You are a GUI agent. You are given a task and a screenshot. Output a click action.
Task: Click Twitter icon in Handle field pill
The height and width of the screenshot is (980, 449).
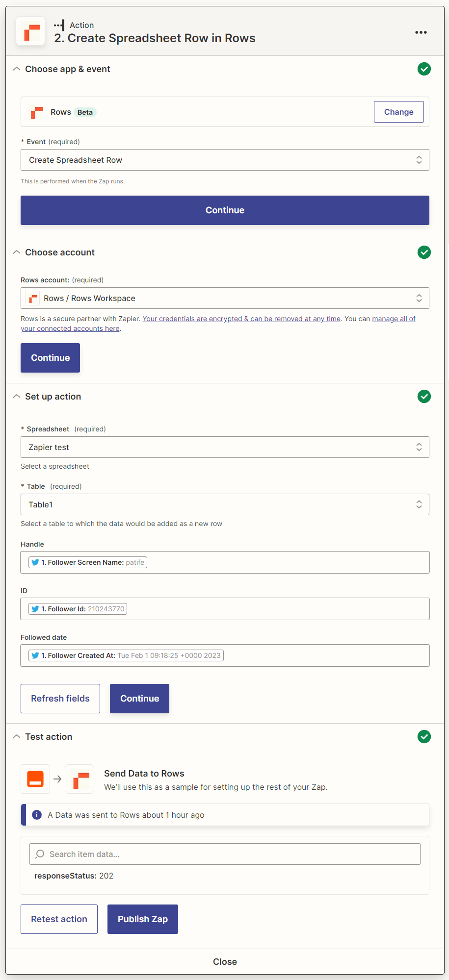pos(35,562)
